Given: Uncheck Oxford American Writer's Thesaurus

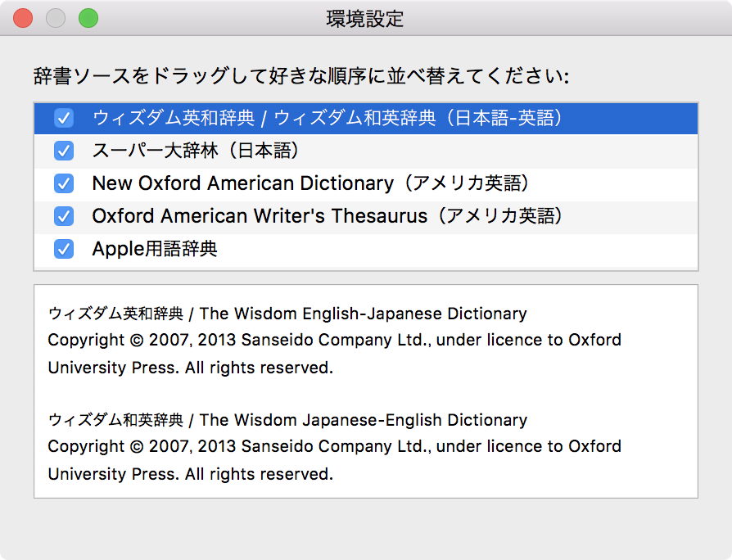Looking at the screenshot, I should pyautogui.click(x=63, y=216).
